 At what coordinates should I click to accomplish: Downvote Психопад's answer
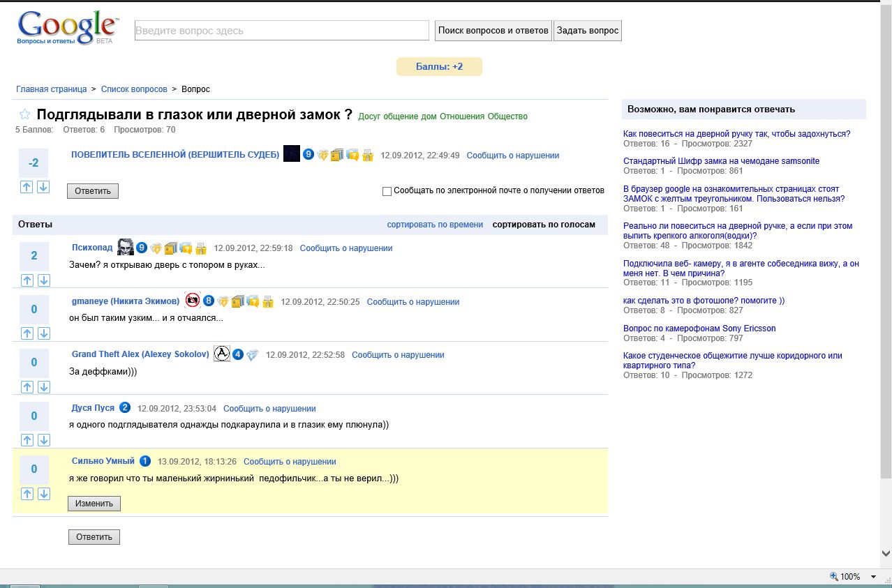pyautogui.click(x=43, y=280)
